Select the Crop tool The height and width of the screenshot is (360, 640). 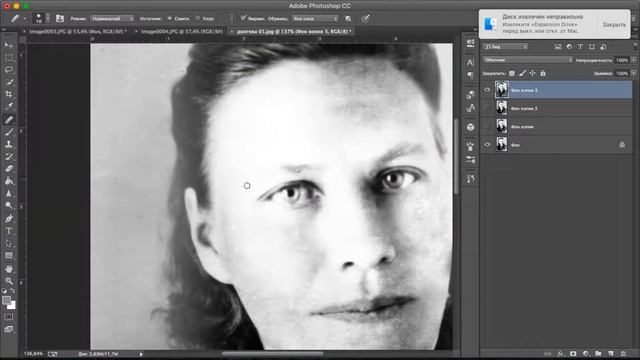pos(9,94)
